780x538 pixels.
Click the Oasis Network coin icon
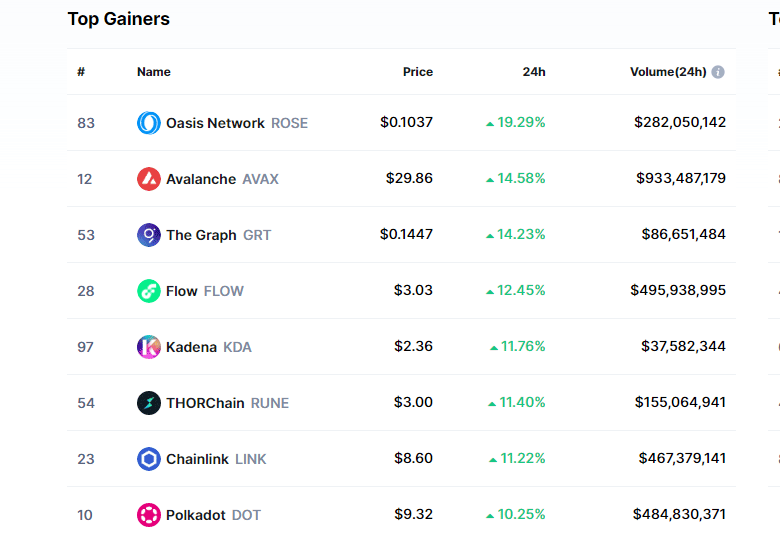coord(148,123)
